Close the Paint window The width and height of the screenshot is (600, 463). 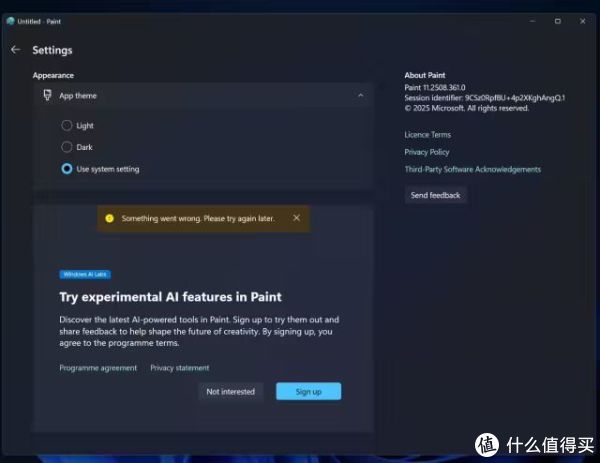click(x=584, y=21)
